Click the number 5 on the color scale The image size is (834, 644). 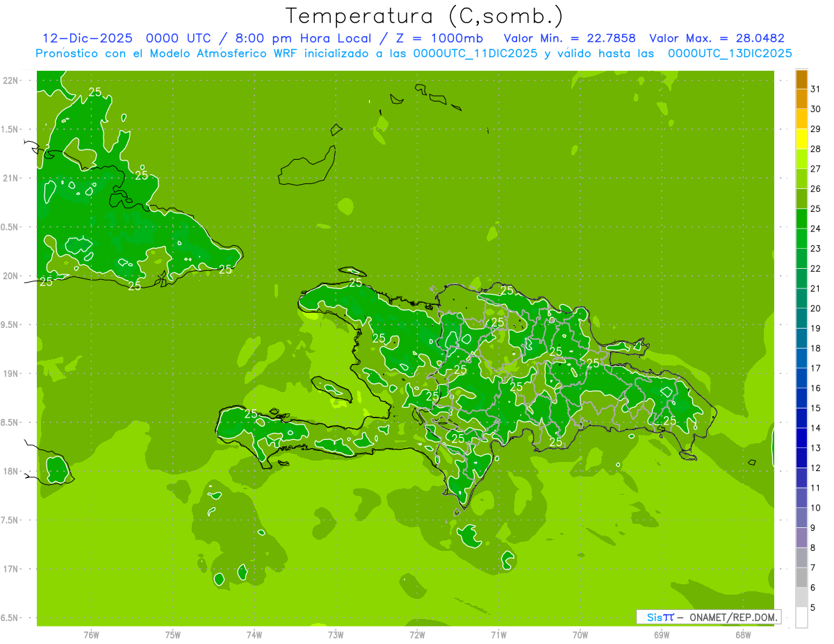coord(813,607)
